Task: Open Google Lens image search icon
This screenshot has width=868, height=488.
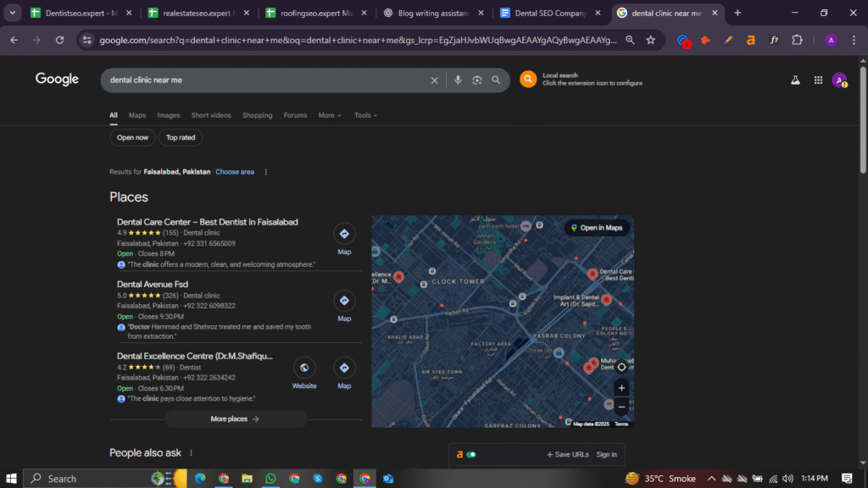Action: 477,80
